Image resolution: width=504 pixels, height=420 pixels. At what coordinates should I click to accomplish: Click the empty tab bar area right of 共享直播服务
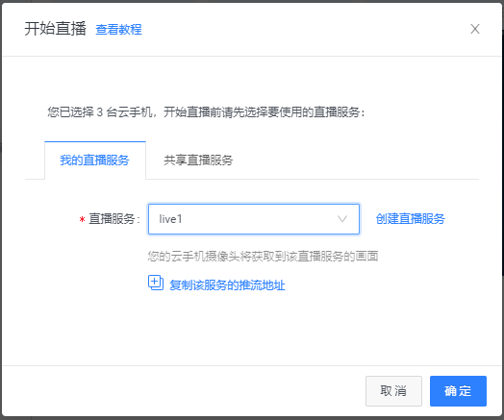(363, 161)
